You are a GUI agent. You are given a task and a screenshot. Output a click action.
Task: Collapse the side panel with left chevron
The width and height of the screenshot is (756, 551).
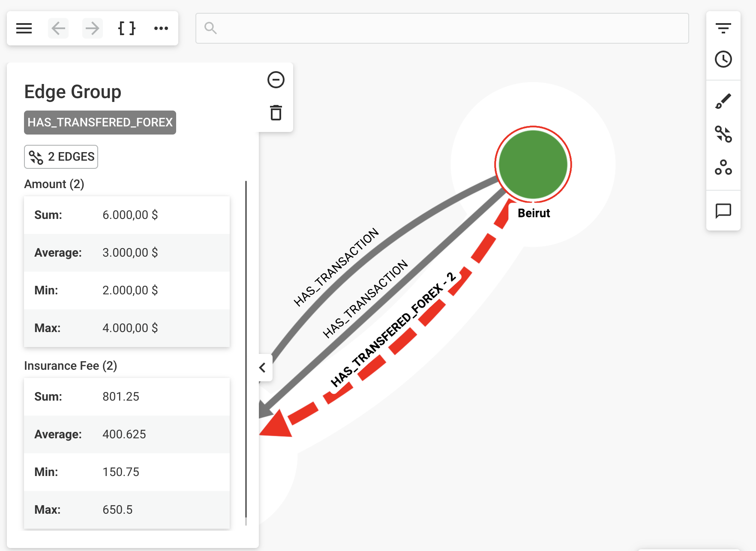[x=263, y=368]
